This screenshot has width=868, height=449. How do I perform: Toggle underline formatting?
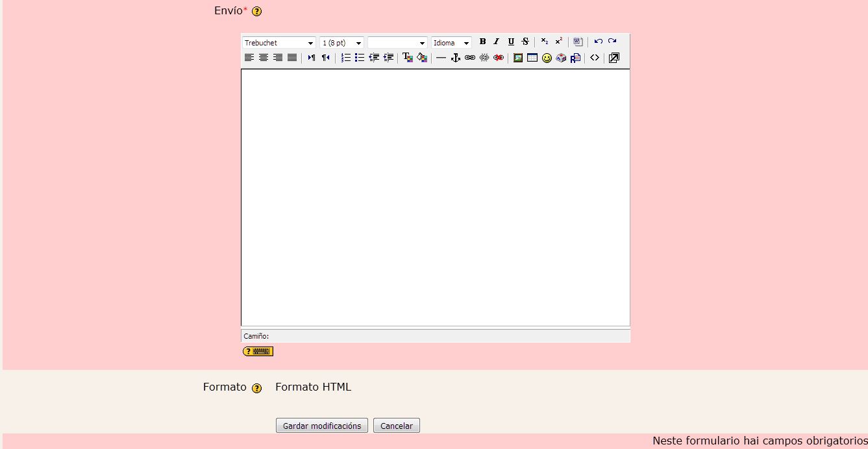(x=512, y=42)
